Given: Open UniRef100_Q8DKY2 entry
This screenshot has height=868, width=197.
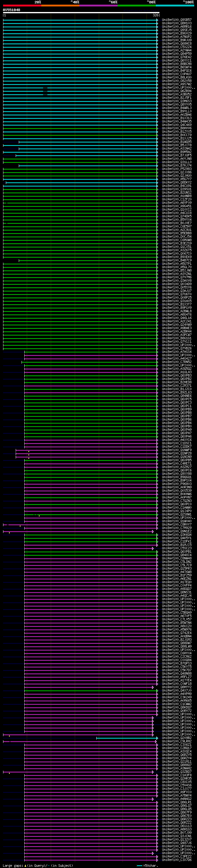Looking at the screenshot, I should coord(177,182).
